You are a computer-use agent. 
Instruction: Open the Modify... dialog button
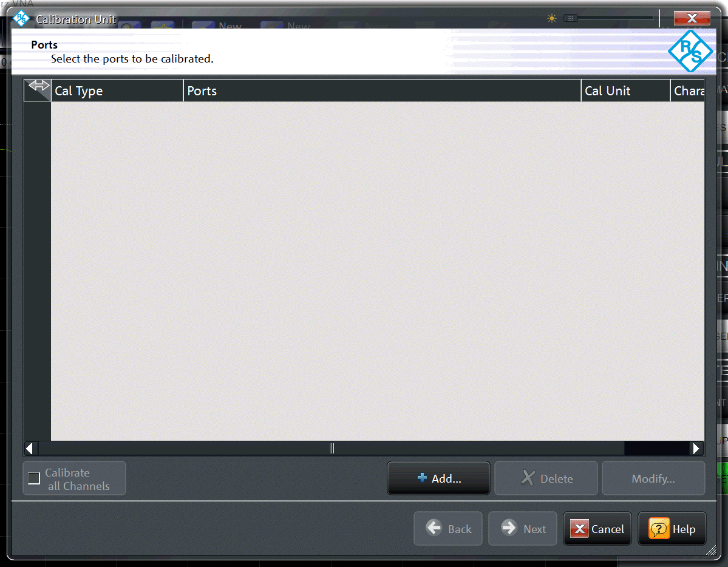point(653,478)
